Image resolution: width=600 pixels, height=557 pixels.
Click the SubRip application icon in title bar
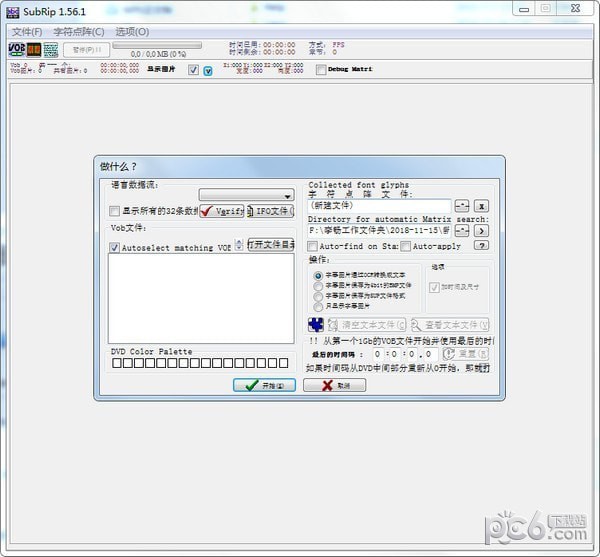pyautogui.click(x=13, y=12)
